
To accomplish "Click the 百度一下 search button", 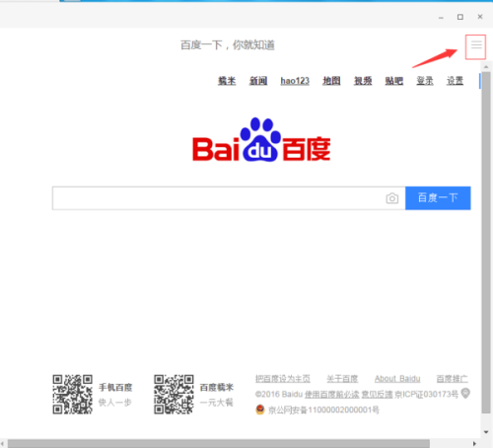I will (x=438, y=198).
